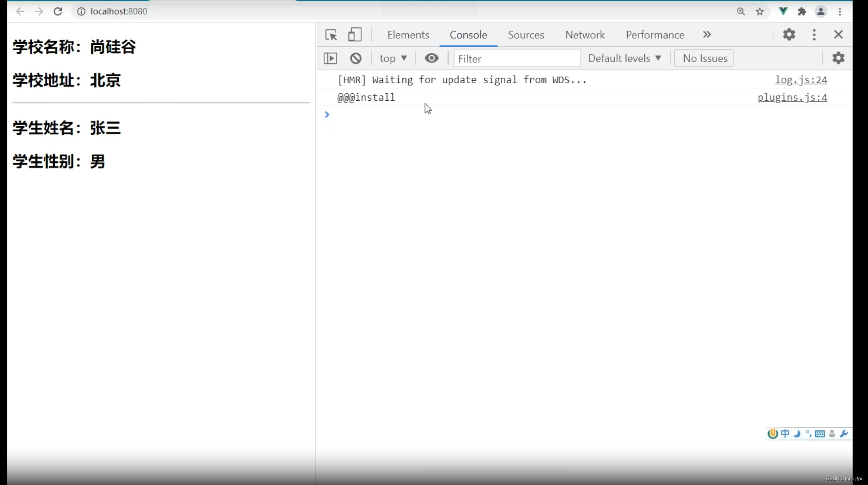868x485 pixels.
Task: Switch to the Network tab
Action: pyautogui.click(x=585, y=35)
